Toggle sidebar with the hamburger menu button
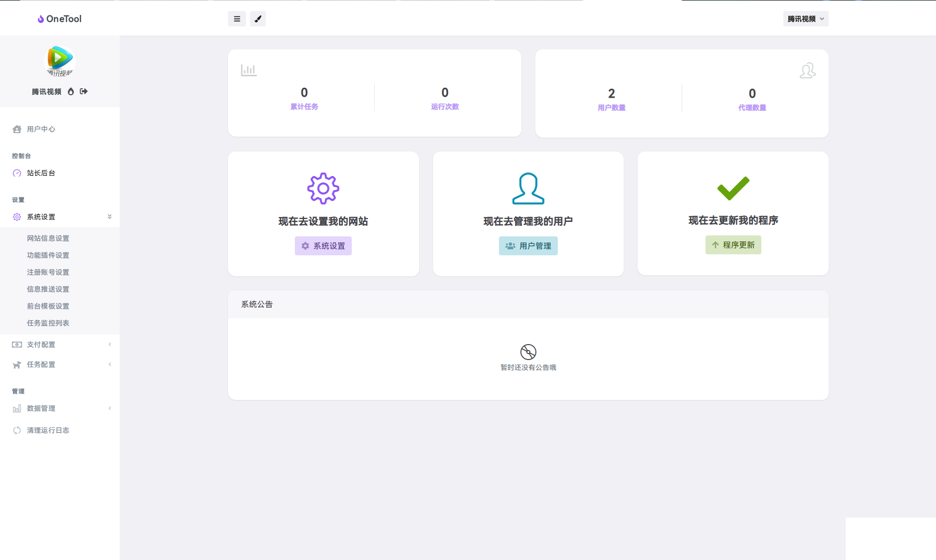The width and height of the screenshot is (936, 560). 237,19
